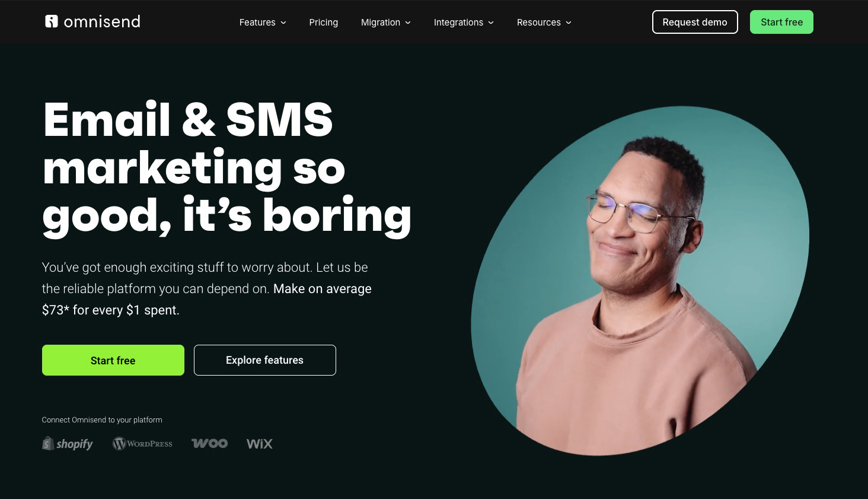The image size is (868, 499).
Task: Open the Features menu
Action: click(257, 22)
